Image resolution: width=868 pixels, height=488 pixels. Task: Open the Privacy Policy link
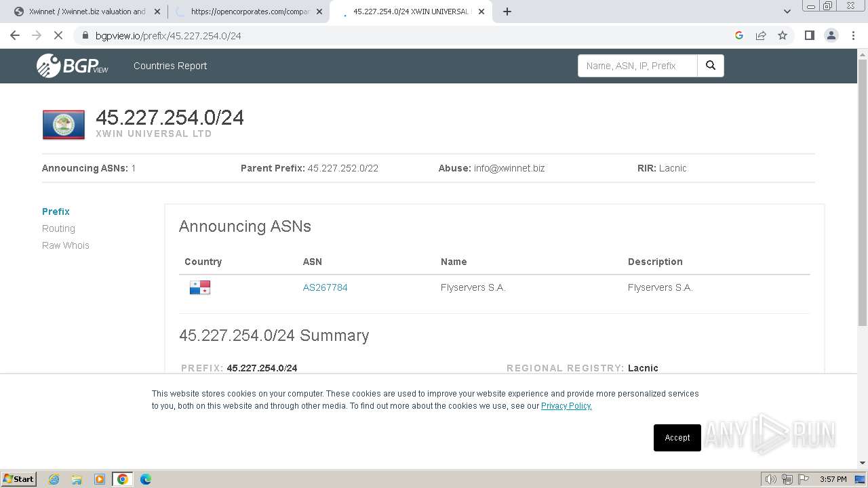[x=566, y=406]
